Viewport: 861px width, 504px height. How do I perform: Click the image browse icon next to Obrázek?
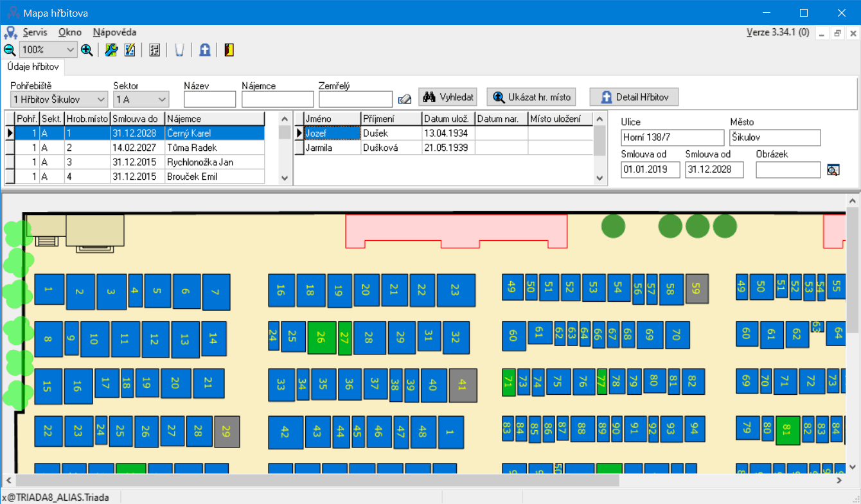[x=833, y=170]
